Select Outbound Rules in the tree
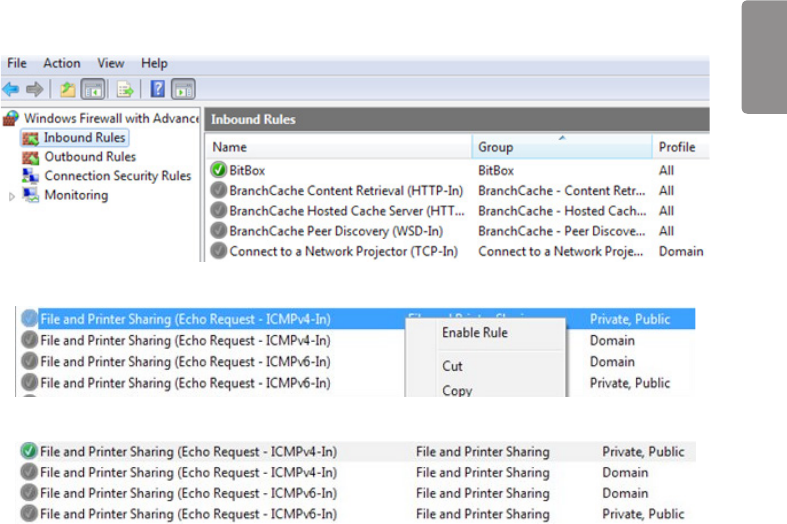The width and height of the screenshot is (787, 524). click(90, 157)
